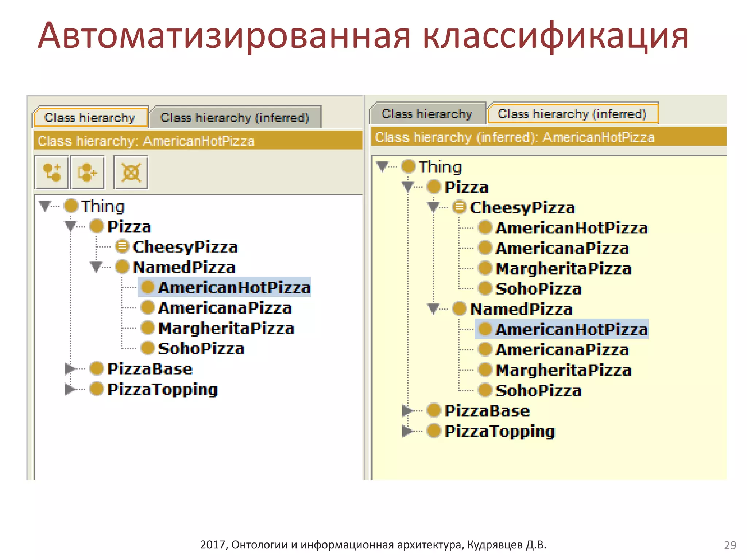Viewport: 747px width, 560px height.
Task: Select AmericanaPizza in left hierarchy
Action: [225, 308]
